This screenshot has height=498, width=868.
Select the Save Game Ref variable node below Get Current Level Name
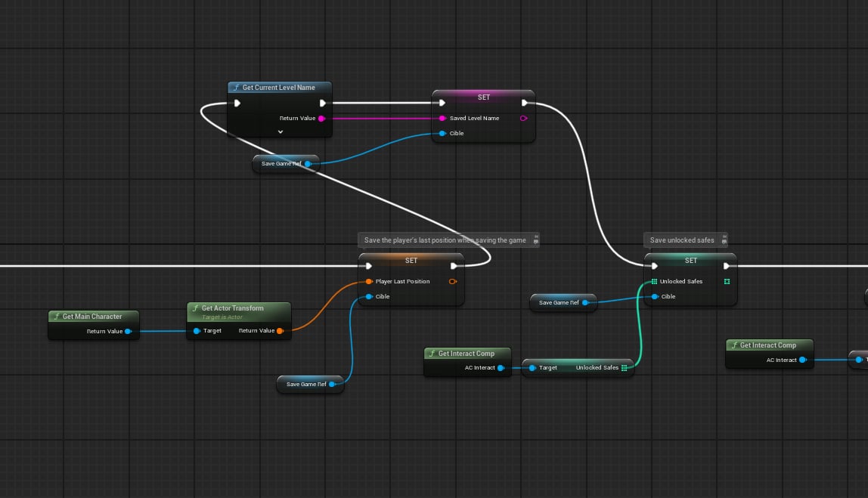tap(282, 164)
